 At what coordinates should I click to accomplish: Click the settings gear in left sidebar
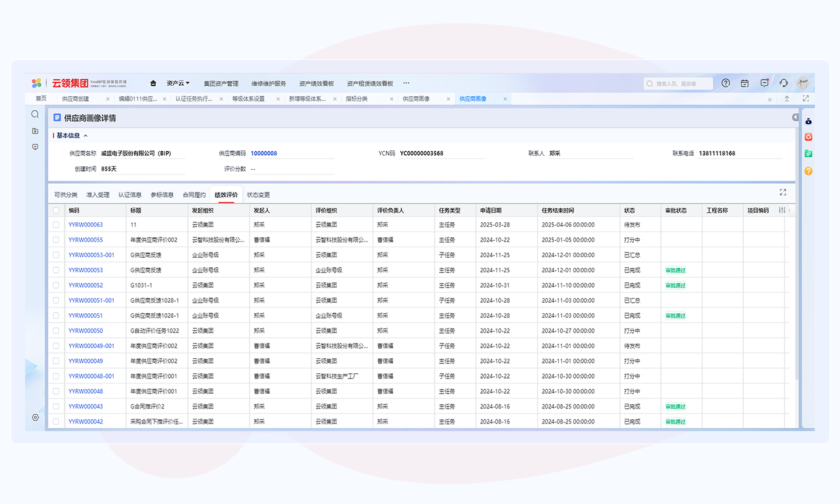click(x=36, y=418)
